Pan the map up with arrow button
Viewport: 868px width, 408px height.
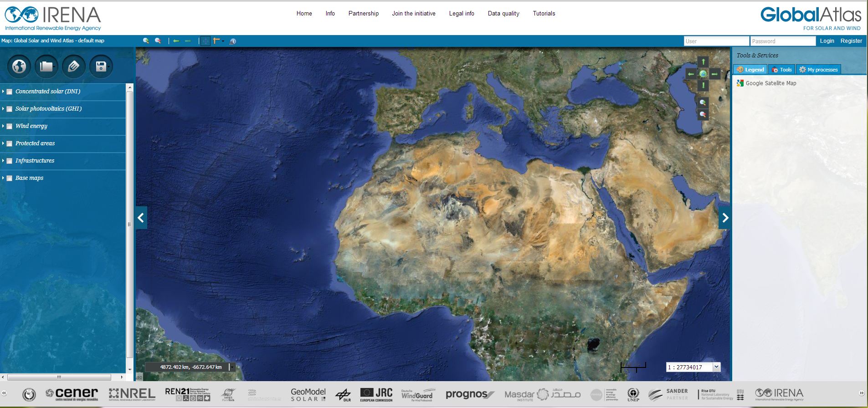click(703, 62)
